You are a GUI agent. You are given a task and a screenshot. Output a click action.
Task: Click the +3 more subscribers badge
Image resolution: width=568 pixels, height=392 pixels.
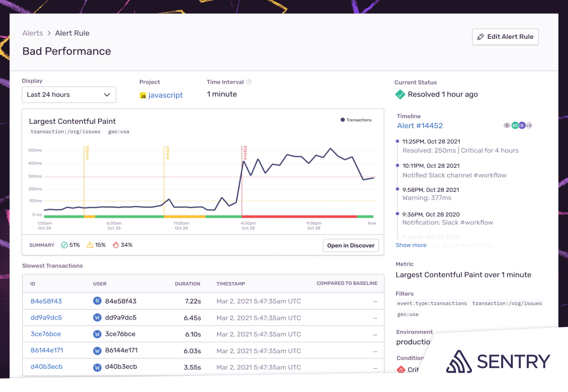point(529,125)
